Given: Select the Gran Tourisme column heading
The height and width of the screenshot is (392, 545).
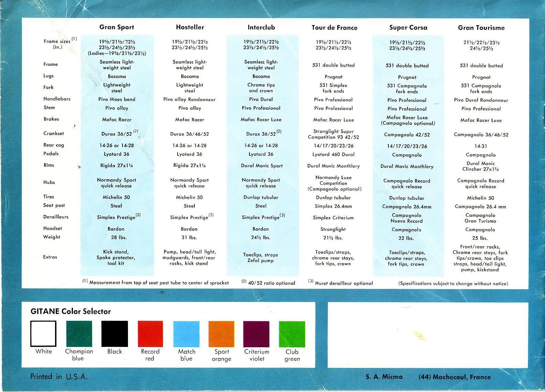Looking at the screenshot, I should tap(481, 28).
